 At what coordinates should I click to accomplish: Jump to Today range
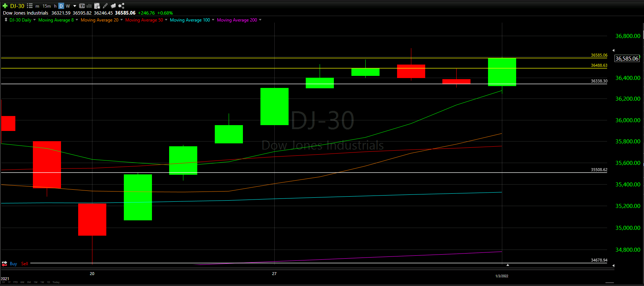(56, 282)
